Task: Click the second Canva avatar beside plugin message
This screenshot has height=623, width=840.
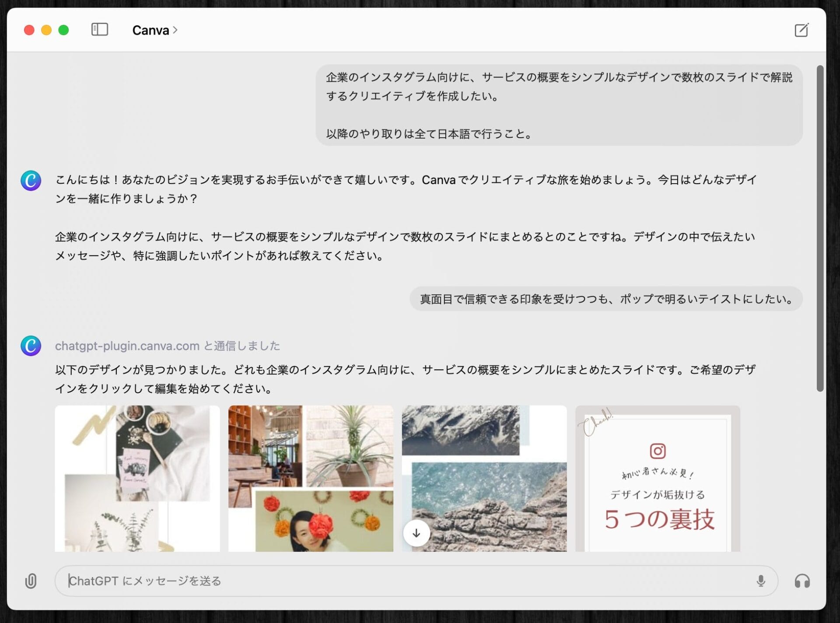Action: click(31, 346)
